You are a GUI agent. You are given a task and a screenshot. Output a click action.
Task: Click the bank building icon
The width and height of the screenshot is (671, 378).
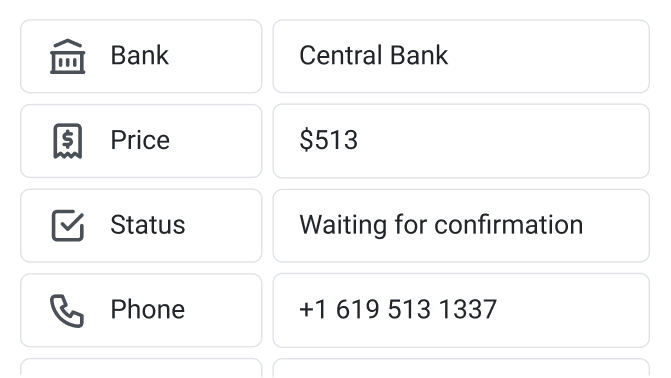click(x=68, y=57)
